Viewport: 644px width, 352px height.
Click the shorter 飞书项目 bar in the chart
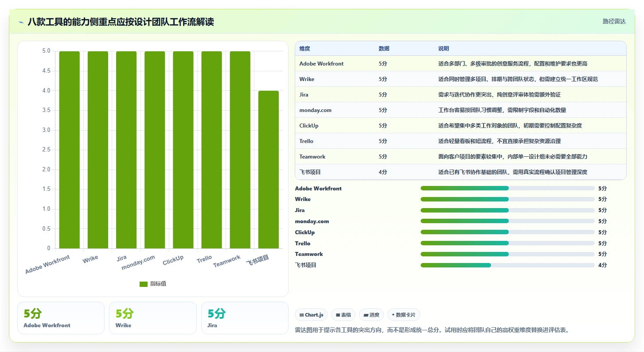(269, 170)
